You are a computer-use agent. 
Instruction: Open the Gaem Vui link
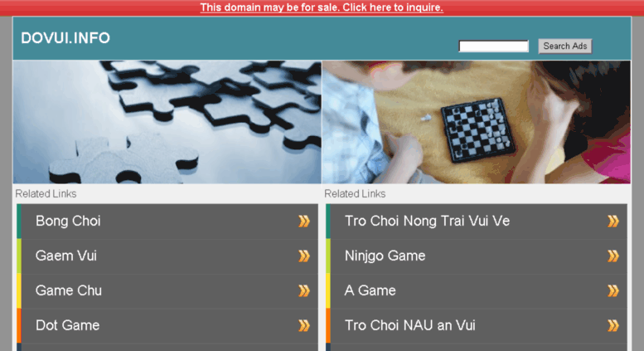[x=66, y=256]
